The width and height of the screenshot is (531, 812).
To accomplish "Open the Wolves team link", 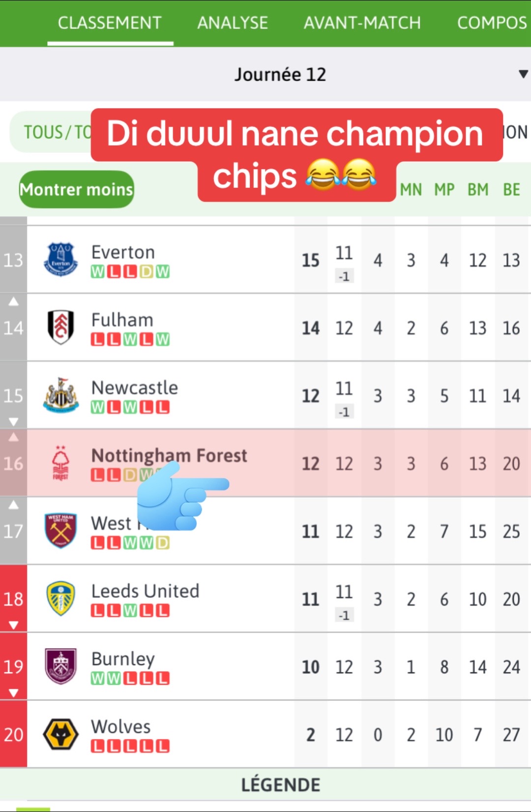I will [x=121, y=726].
